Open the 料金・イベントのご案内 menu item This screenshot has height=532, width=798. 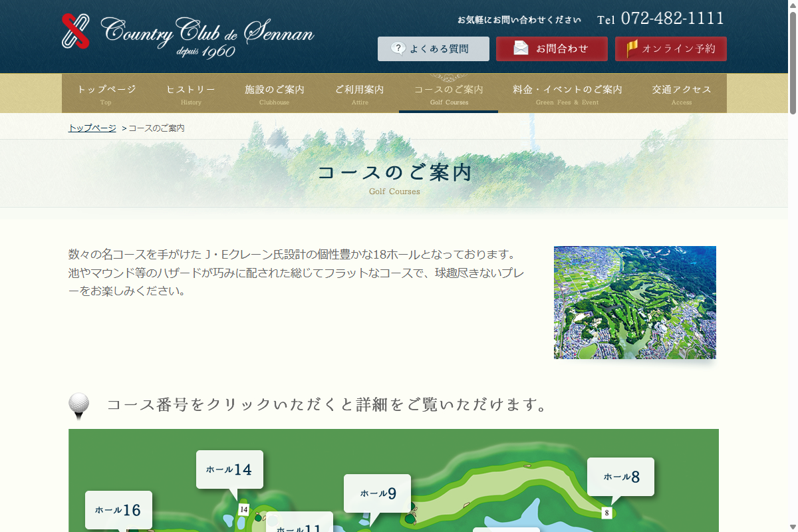coord(567,93)
